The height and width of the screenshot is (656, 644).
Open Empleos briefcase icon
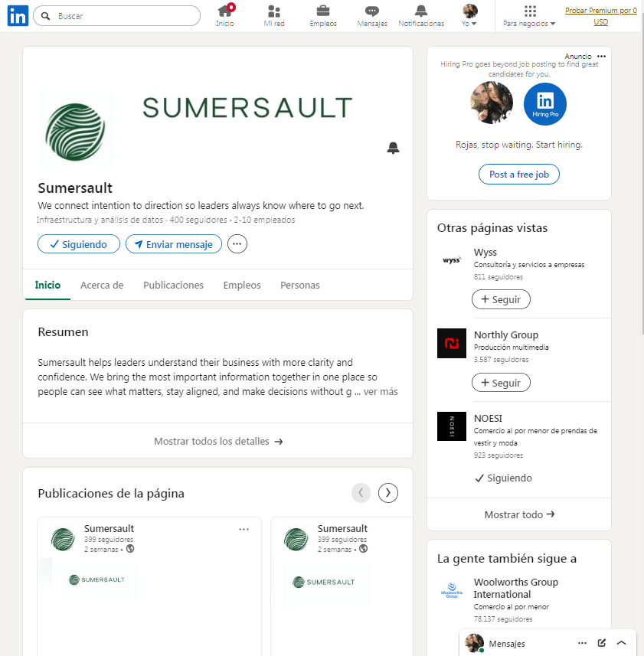tap(323, 16)
